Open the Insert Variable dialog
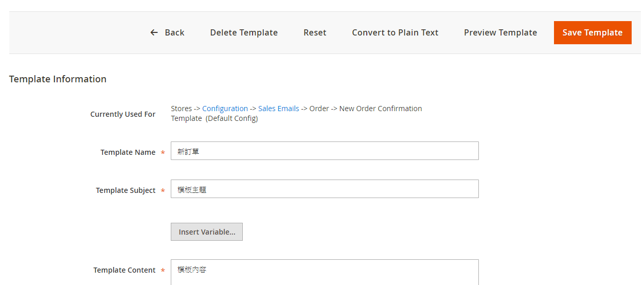Viewport: 644px width, 285px height. click(207, 231)
